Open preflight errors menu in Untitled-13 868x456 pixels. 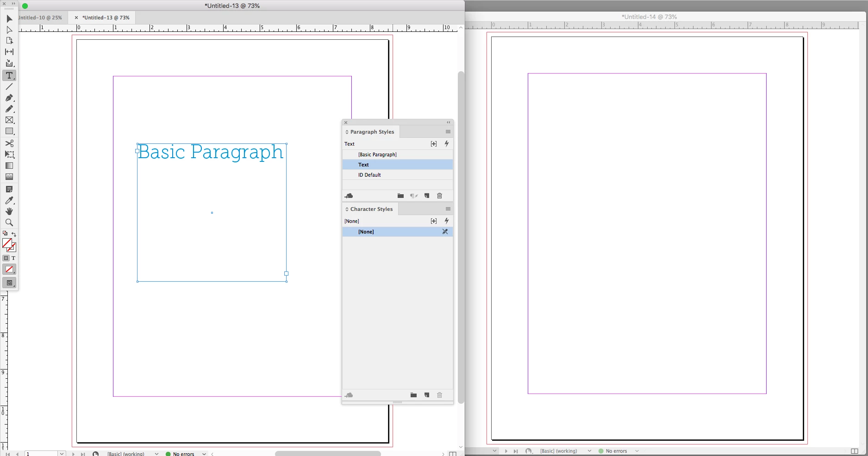tap(204, 454)
